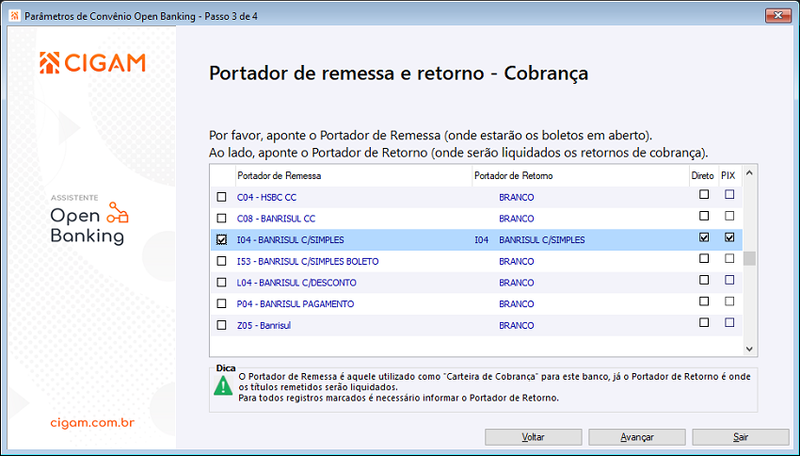Viewport: 800px width, 456px height.
Task: Enable Direto for I53 - BANRISUL C/SIMPLES BOLETO
Action: [x=704, y=259]
